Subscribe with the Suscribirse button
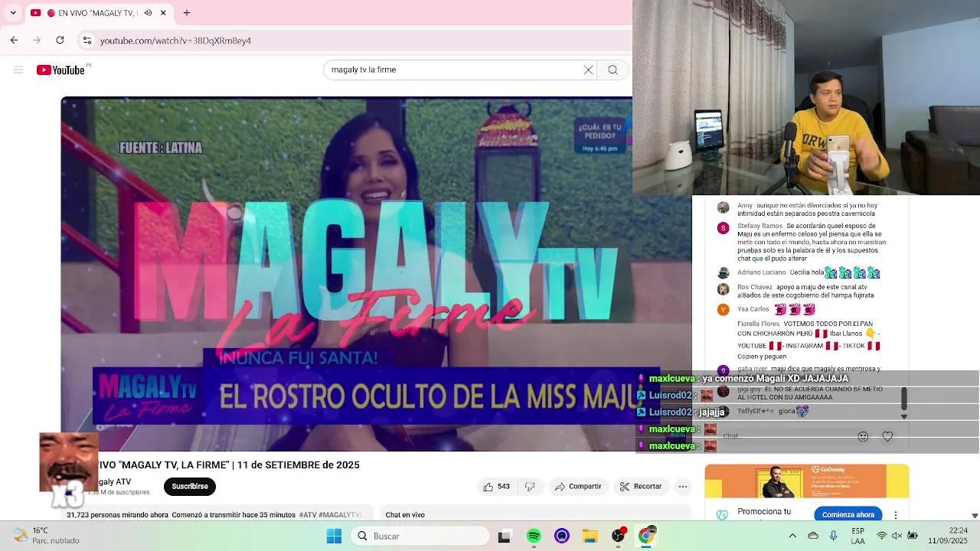The width and height of the screenshot is (980, 551). [x=190, y=487]
